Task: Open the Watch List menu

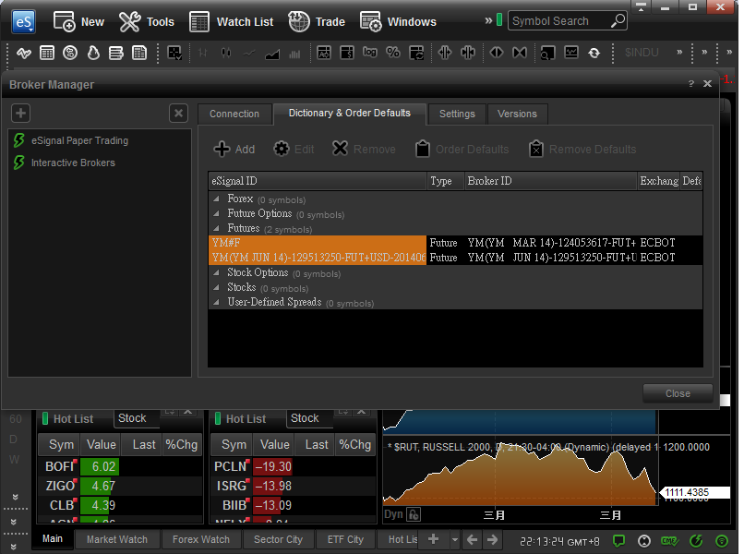Action: point(232,21)
